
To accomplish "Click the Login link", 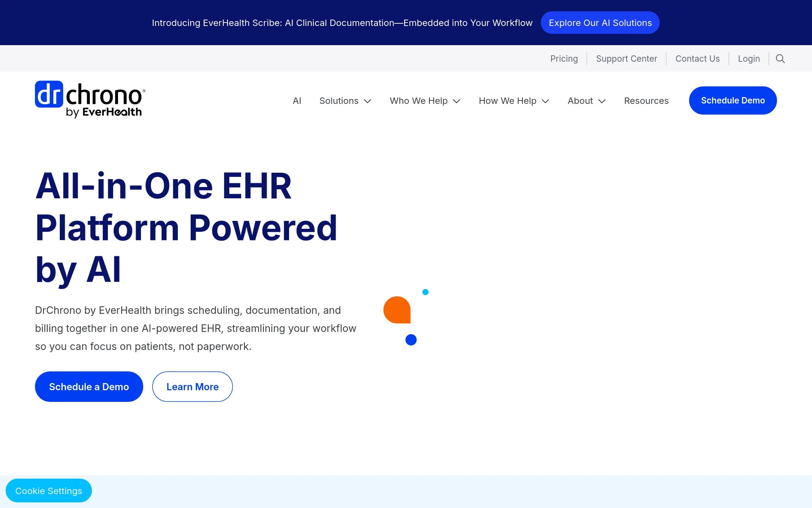I will 748,59.
